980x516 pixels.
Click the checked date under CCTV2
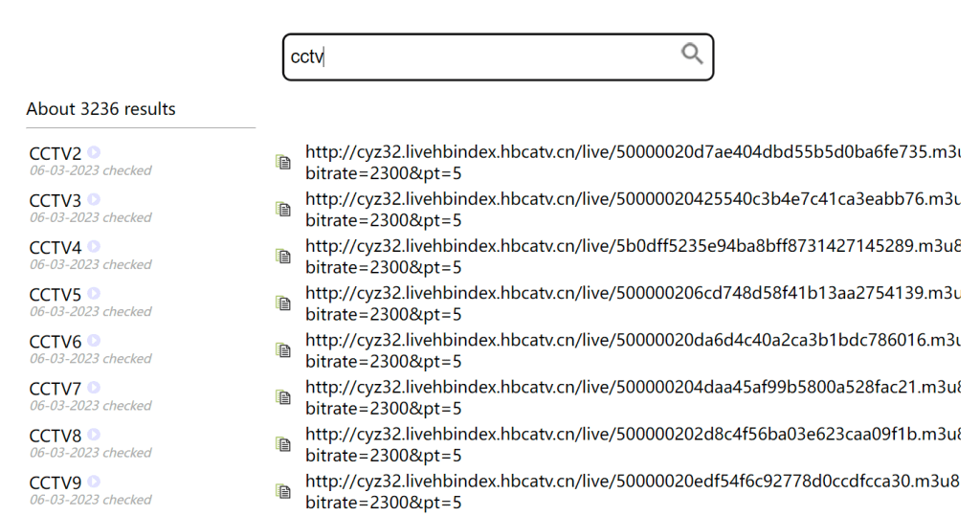91,170
